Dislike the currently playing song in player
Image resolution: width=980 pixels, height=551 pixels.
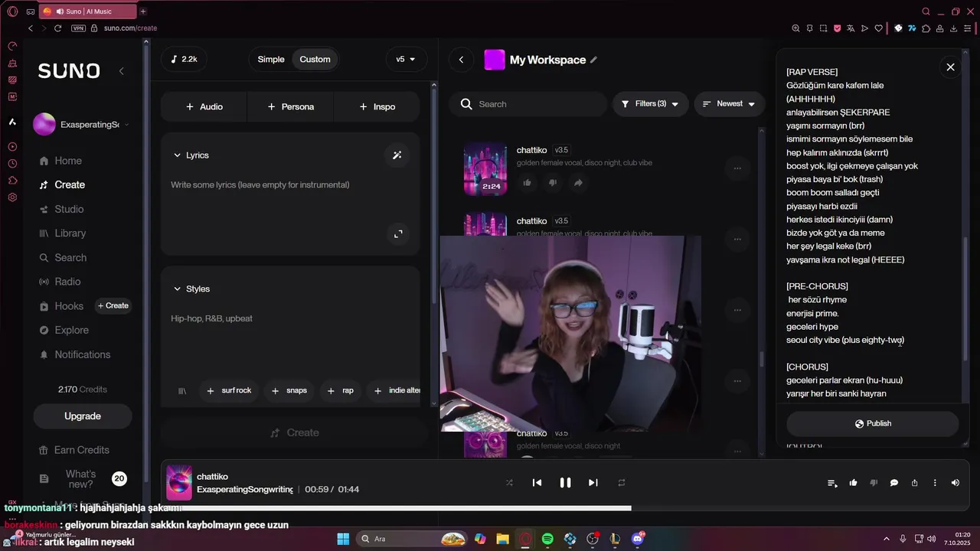tap(874, 483)
